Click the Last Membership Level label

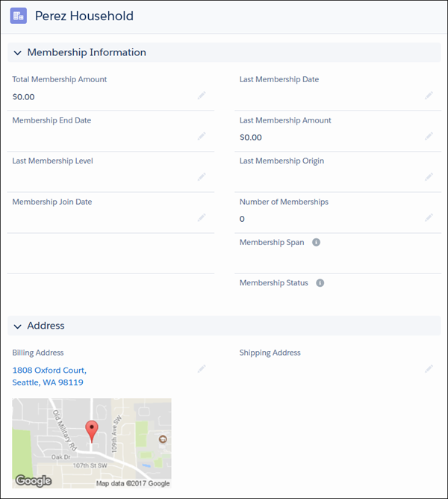click(53, 161)
